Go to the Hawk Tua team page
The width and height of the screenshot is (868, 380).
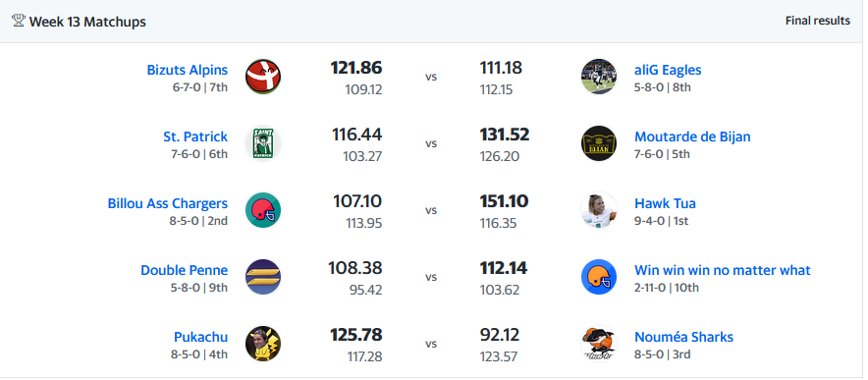[665, 203]
